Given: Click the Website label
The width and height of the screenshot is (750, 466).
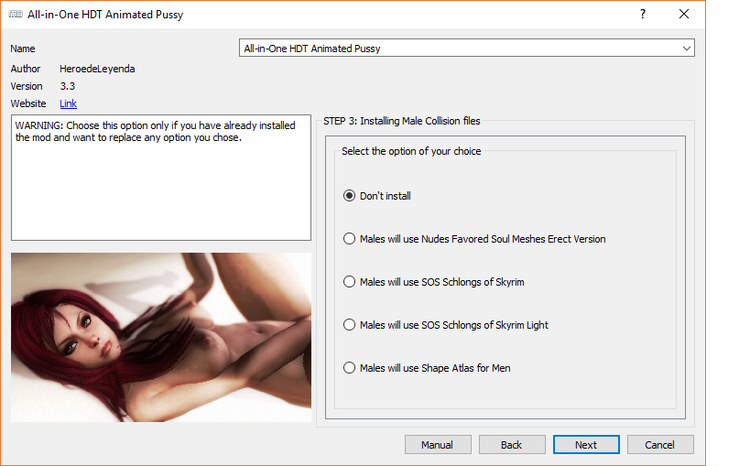Looking at the screenshot, I should coord(28,103).
